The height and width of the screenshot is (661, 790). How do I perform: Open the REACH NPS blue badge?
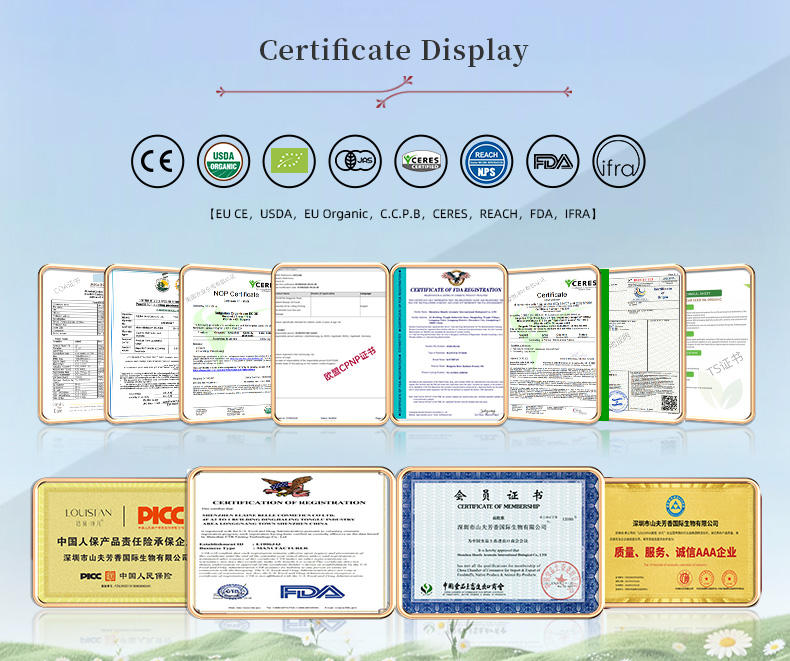pos(487,161)
